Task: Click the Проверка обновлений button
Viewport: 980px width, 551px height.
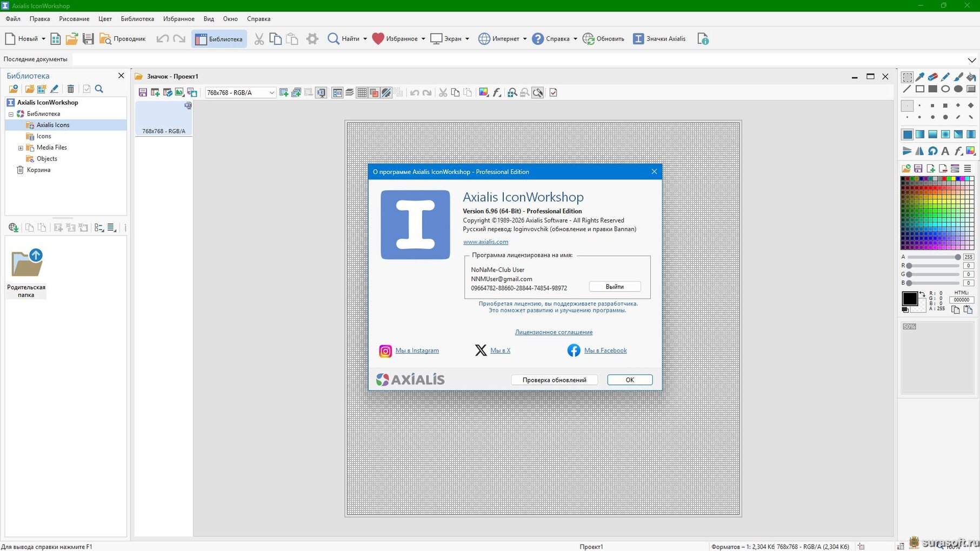Action: [x=554, y=380]
